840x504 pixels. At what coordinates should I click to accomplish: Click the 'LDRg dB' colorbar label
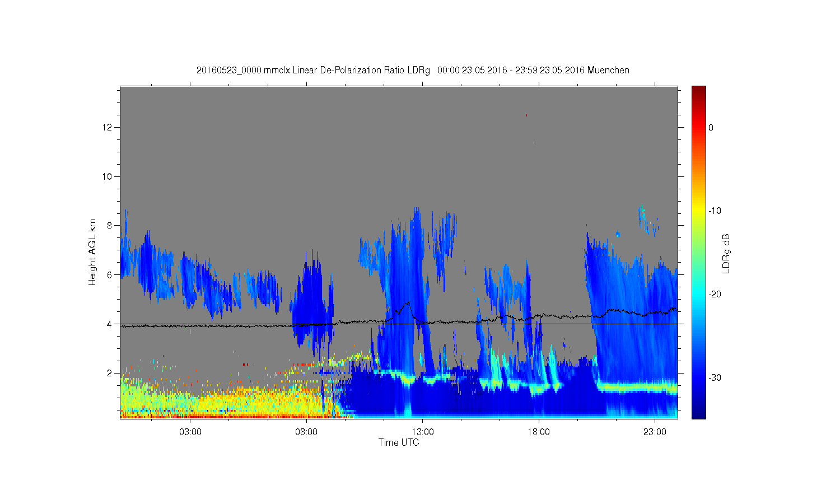point(726,253)
